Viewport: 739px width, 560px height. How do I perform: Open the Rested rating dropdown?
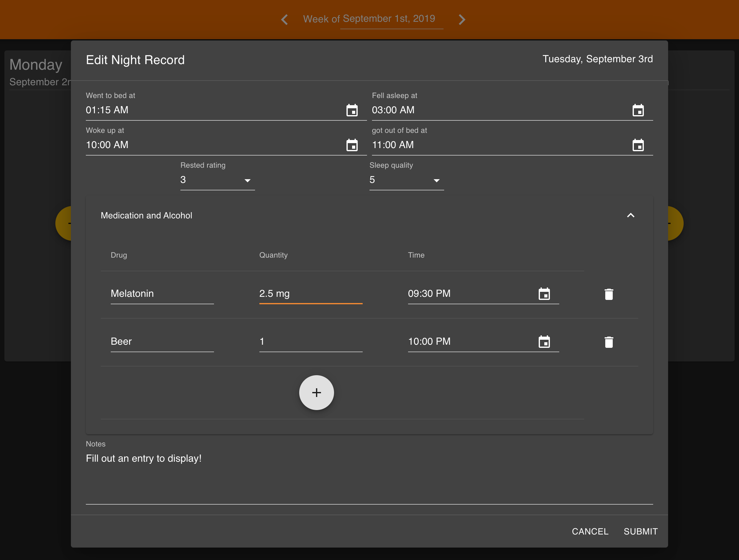point(248,180)
